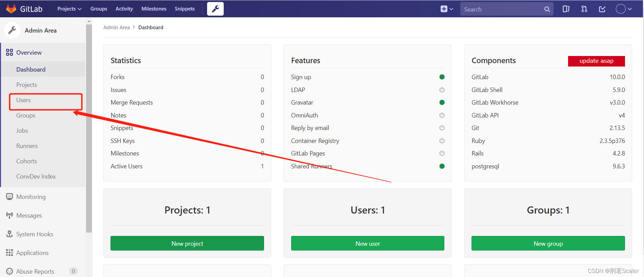Image resolution: width=644 pixels, height=277 pixels.
Task: Click the System Hooks anchor icon
Action: click(9, 234)
